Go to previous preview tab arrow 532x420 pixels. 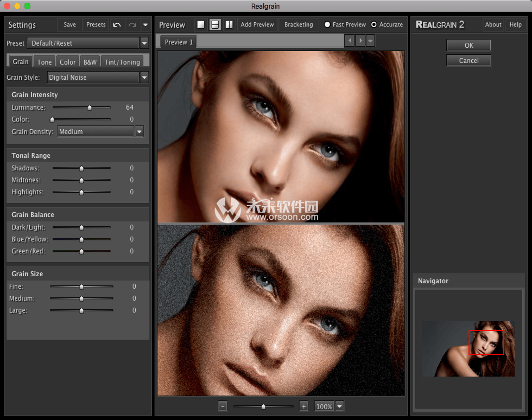coord(350,41)
